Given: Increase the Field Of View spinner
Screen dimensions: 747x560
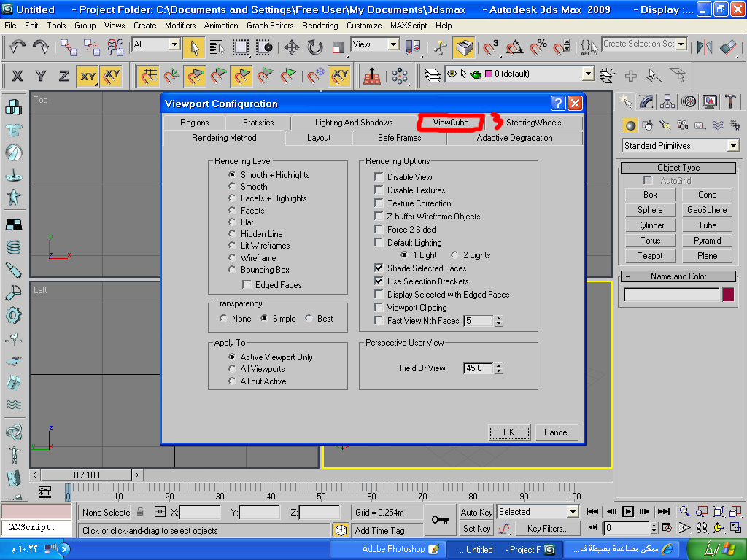Looking at the screenshot, I should pos(499,365).
